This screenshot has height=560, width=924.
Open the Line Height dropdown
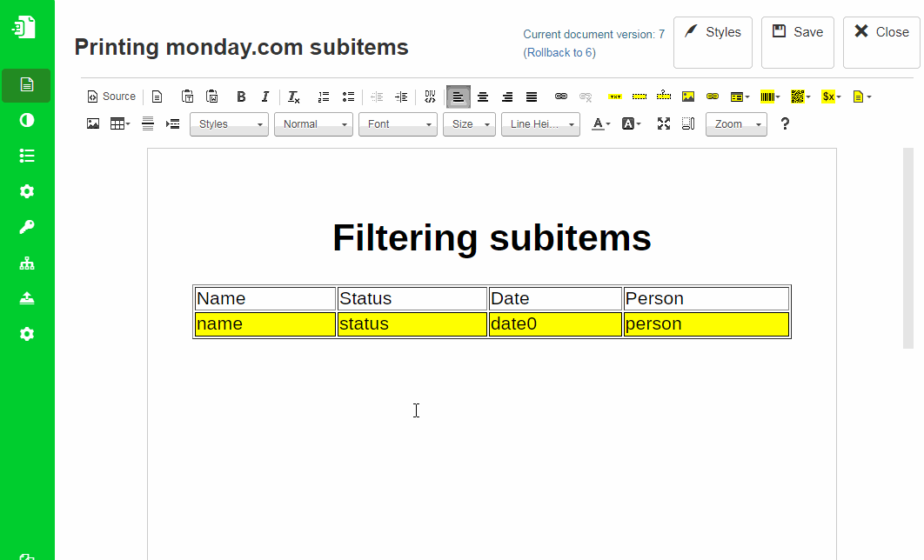(x=540, y=124)
